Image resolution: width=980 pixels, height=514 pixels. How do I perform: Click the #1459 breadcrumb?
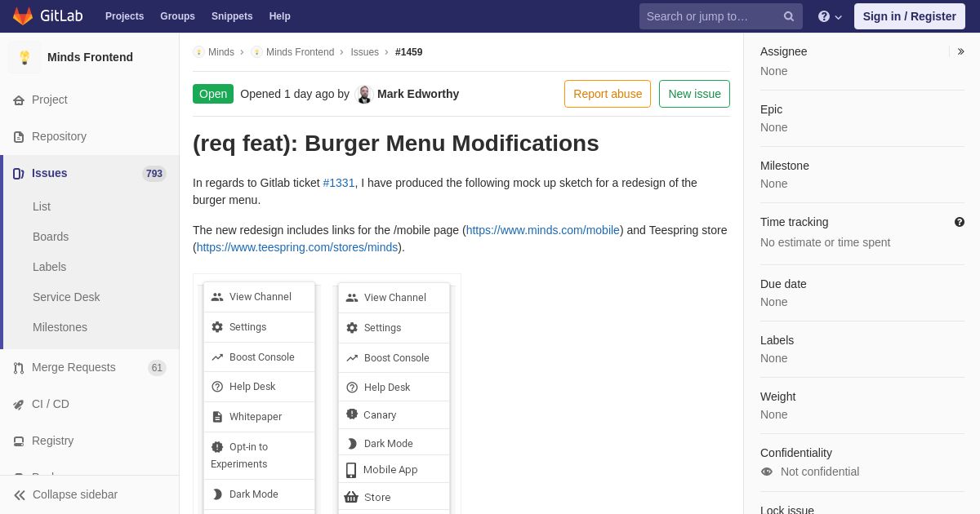click(x=409, y=52)
